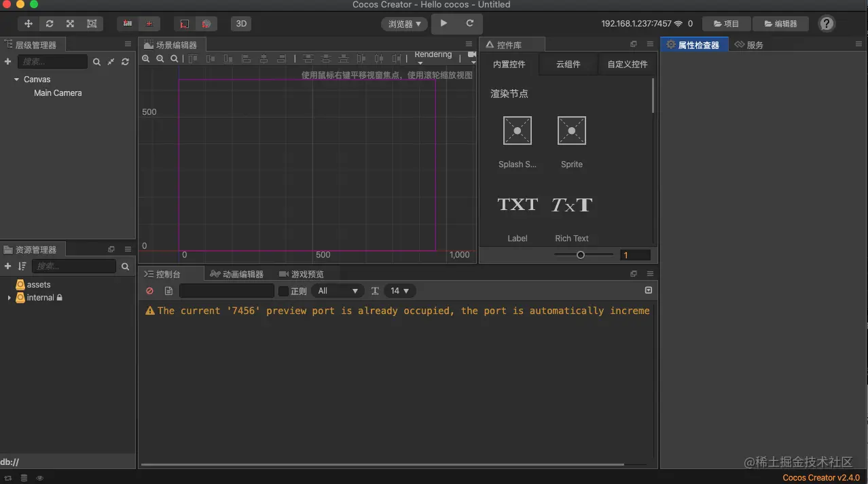Viewport: 868px width, 484px height.
Task: Select the move transform tool
Action: point(29,24)
